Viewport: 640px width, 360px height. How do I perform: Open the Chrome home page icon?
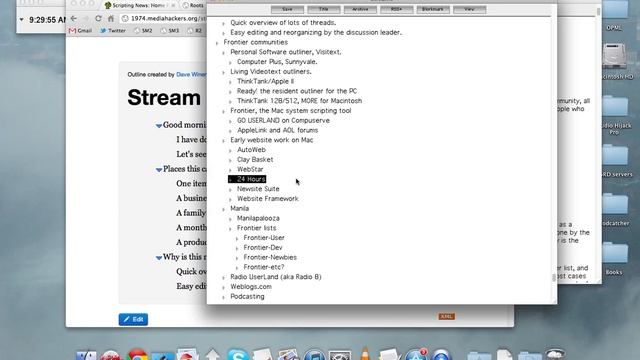[x=111, y=18]
